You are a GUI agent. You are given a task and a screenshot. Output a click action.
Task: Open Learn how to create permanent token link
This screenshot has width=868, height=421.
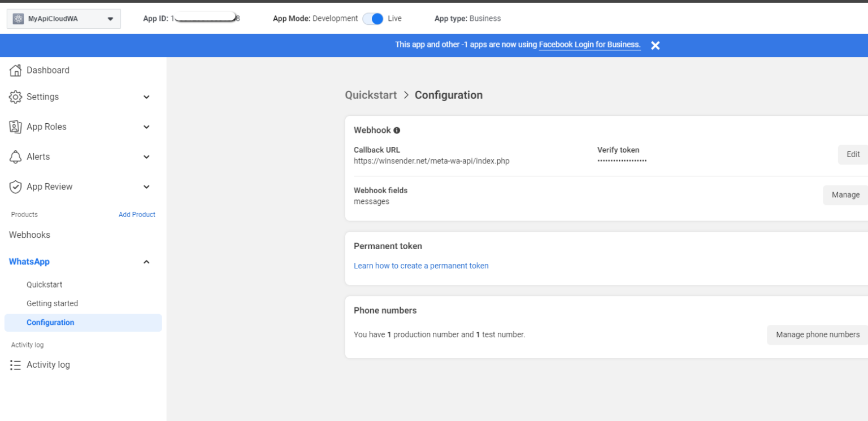point(421,266)
